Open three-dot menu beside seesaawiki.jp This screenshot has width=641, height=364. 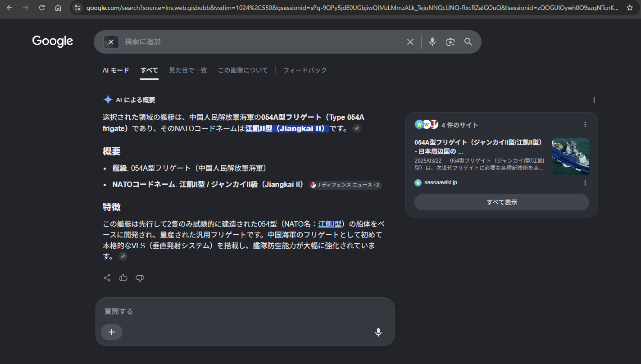point(585,183)
